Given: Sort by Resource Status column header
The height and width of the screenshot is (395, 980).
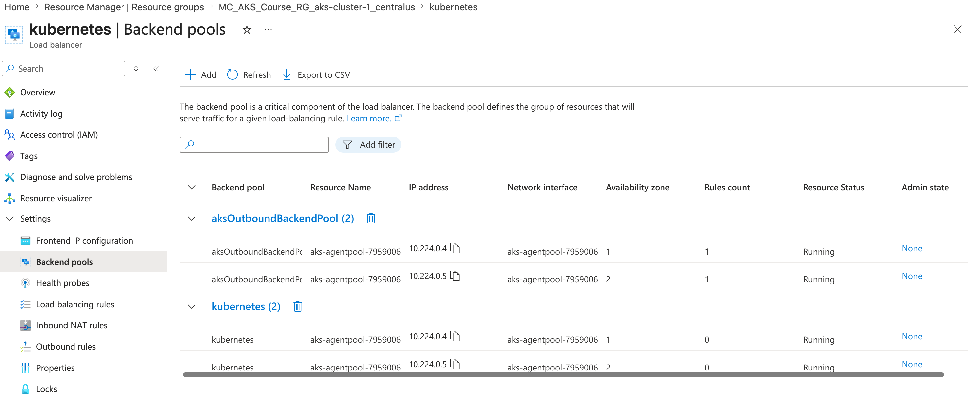Looking at the screenshot, I should point(834,187).
